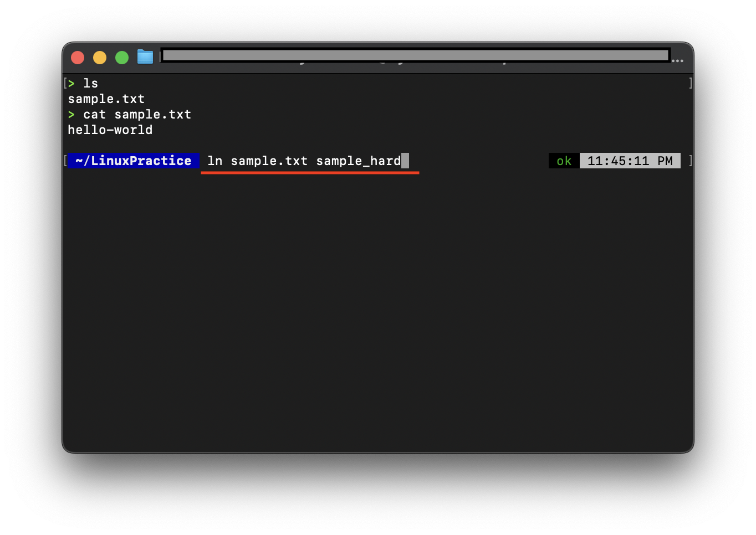Image resolution: width=756 pixels, height=535 pixels.
Task: Close the terminal window with red button
Action: [x=78, y=58]
